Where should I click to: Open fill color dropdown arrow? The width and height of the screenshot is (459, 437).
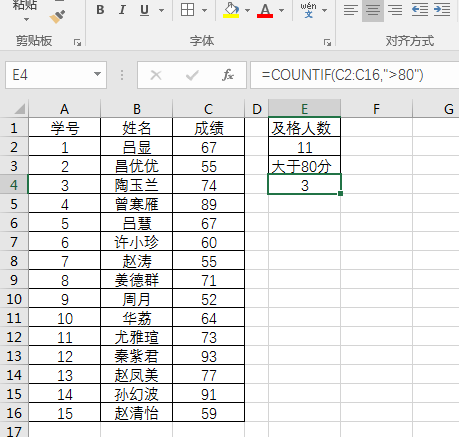[247, 10]
